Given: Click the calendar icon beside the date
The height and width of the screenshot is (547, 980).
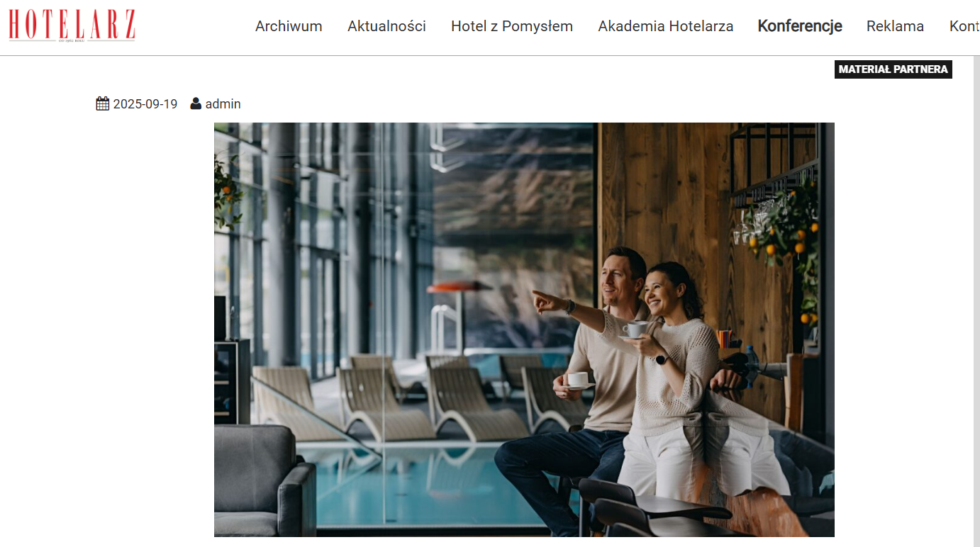Looking at the screenshot, I should click(x=103, y=104).
